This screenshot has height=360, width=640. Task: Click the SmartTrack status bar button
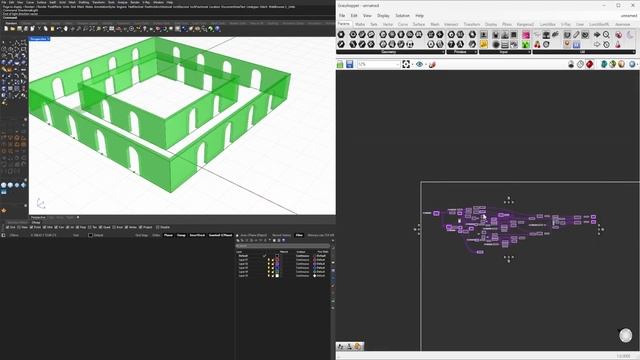click(x=197, y=236)
